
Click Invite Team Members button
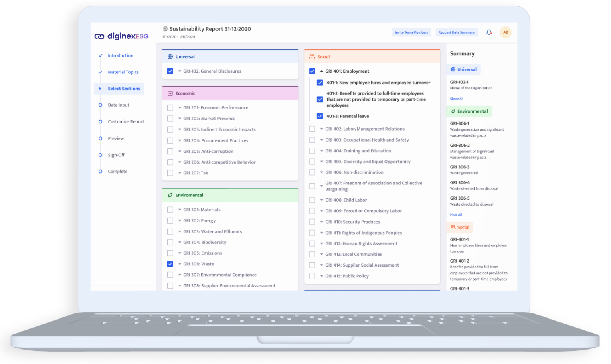(x=411, y=32)
